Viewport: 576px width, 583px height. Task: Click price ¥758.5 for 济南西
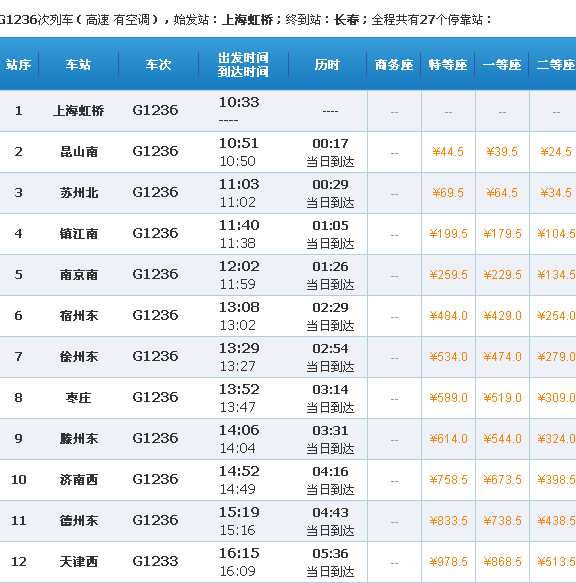click(x=448, y=480)
